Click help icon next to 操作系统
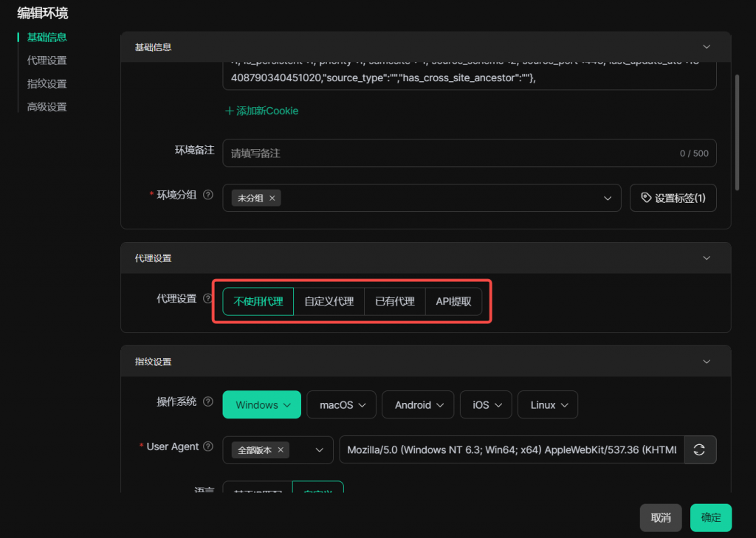 click(x=208, y=402)
